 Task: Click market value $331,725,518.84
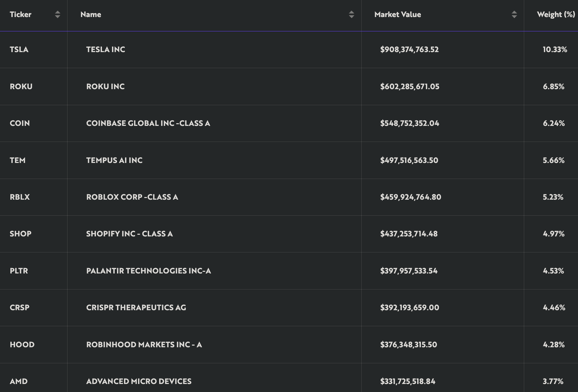[408, 381]
